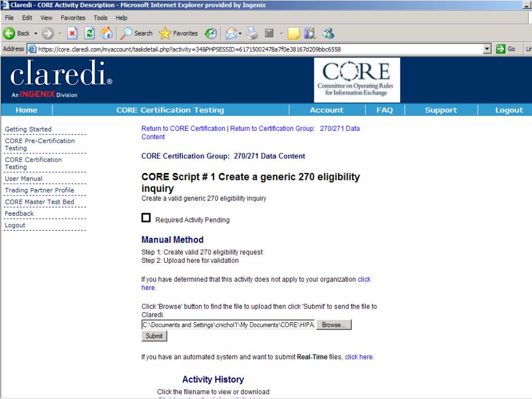This screenshot has width=532, height=399.
Task: Open the Forward button history dropdown arrow
Action: 60,34
